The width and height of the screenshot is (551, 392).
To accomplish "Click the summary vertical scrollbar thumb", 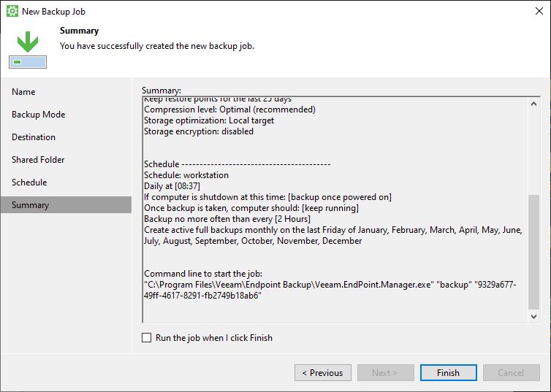I will (533, 252).
